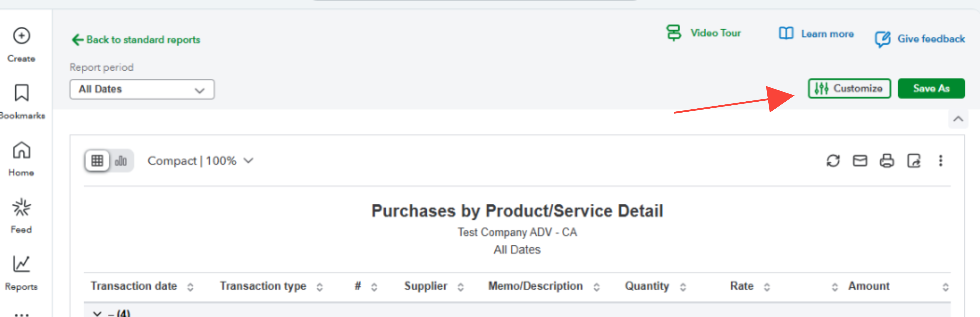Switch to table view toggle
The width and height of the screenshot is (980, 317).
pyautogui.click(x=97, y=161)
